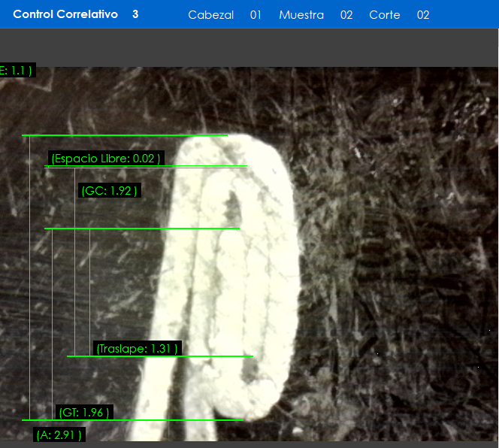This screenshot has height=448, width=499.
Task: Select the value 02 next to Corte
Action: click(x=423, y=15)
